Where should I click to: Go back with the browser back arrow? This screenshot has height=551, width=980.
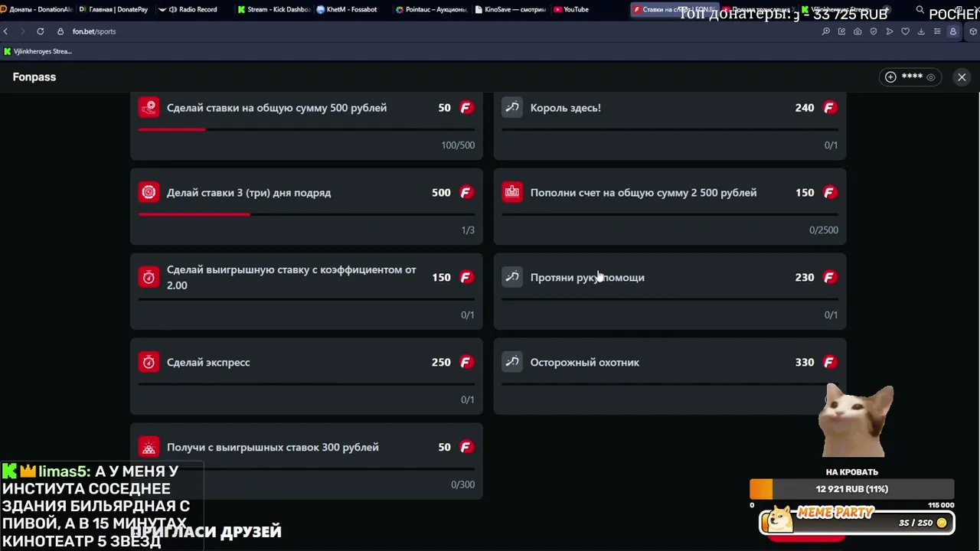pos(5,31)
